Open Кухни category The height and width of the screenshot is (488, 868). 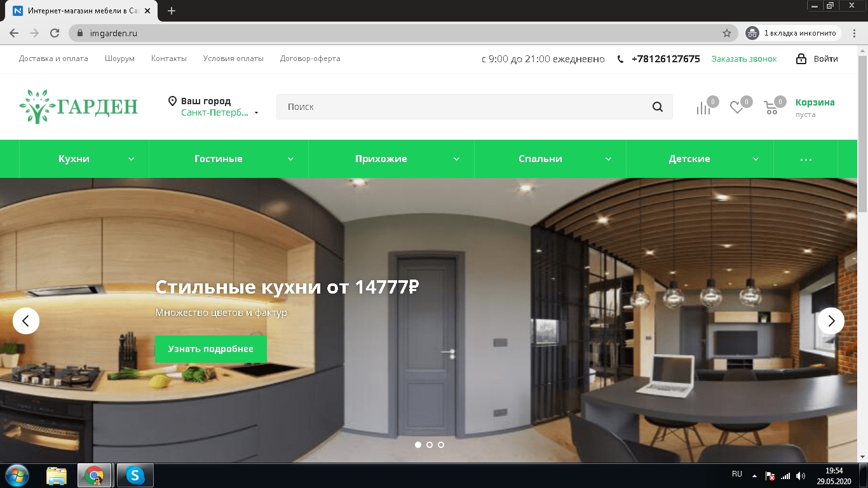coord(74,159)
